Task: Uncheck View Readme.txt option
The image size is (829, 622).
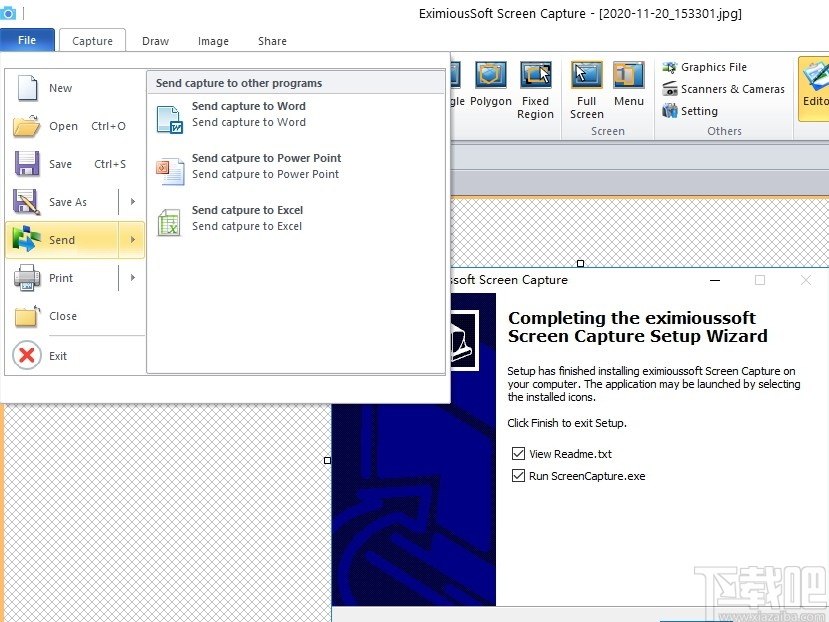Action: coord(518,453)
